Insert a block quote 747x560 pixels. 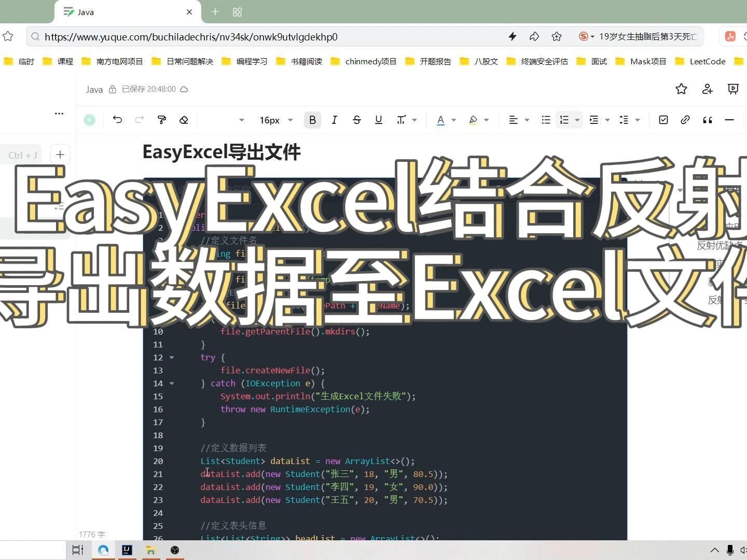[x=707, y=120]
